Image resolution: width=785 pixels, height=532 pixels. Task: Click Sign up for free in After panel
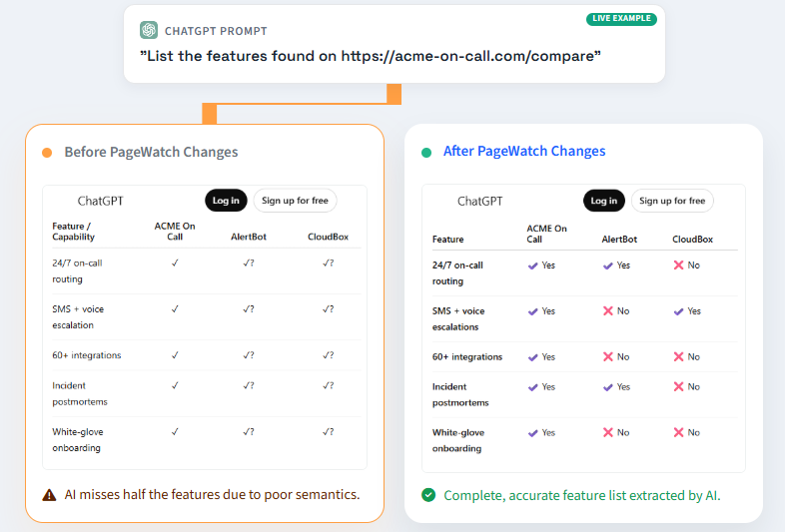[672, 201]
